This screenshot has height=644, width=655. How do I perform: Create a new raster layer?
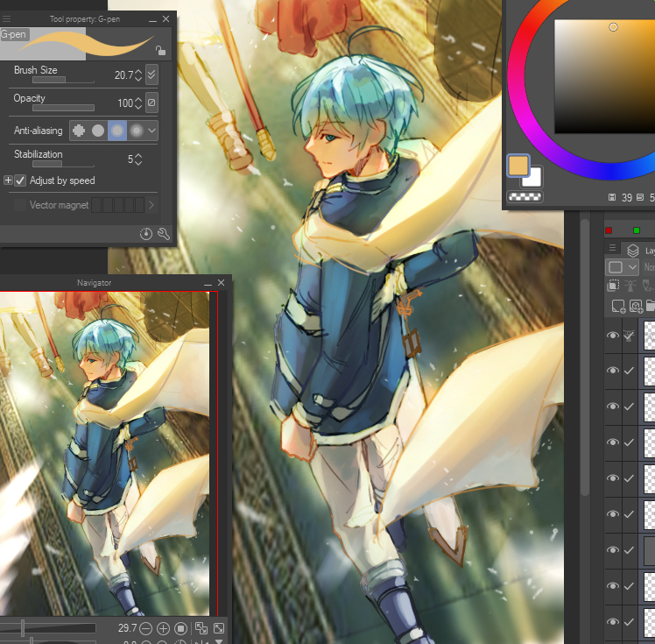[x=618, y=306]
